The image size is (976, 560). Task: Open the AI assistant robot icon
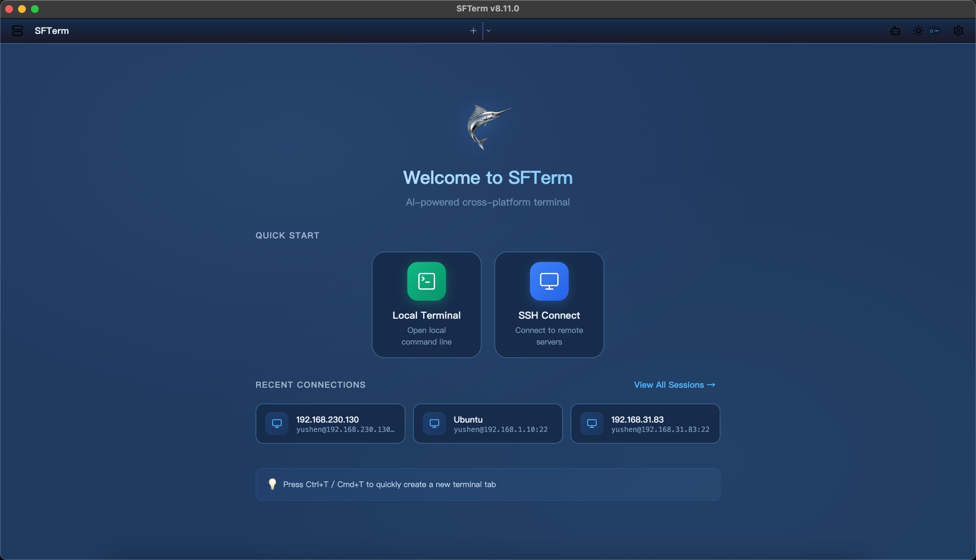pyautogui.click(x=895, y=31)
